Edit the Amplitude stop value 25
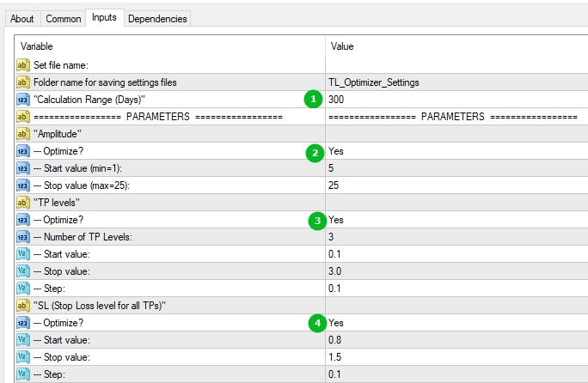This screenshot has width=588, height=383. tap(456, 185)
